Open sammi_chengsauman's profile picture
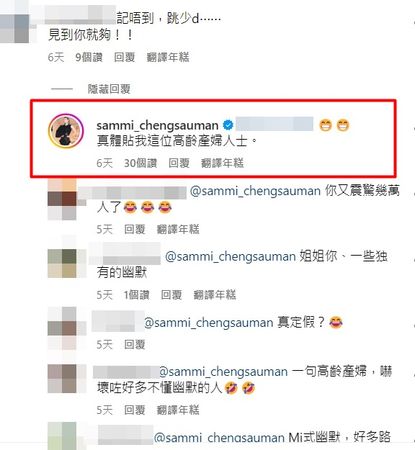 point(66,131)
